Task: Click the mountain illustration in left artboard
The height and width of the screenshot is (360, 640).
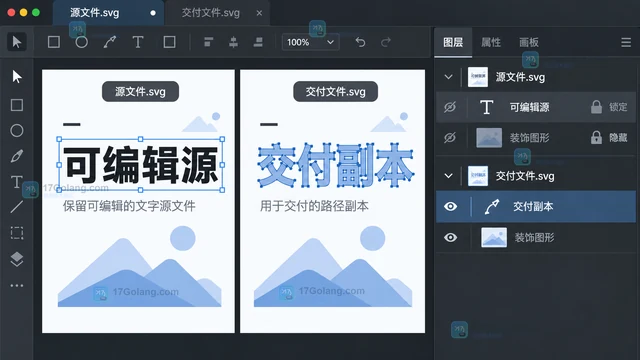Action: pyautogui.click(x=140, y=266)
